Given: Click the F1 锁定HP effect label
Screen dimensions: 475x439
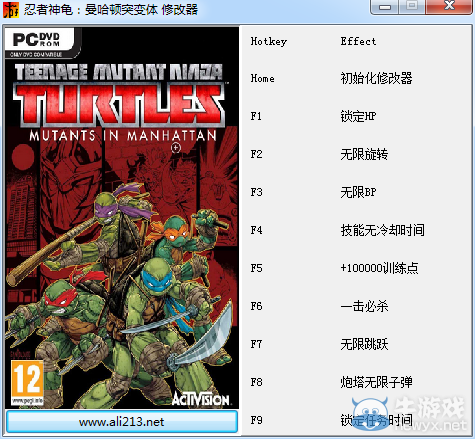Looking at the screenshot, I should coord(358,116).
